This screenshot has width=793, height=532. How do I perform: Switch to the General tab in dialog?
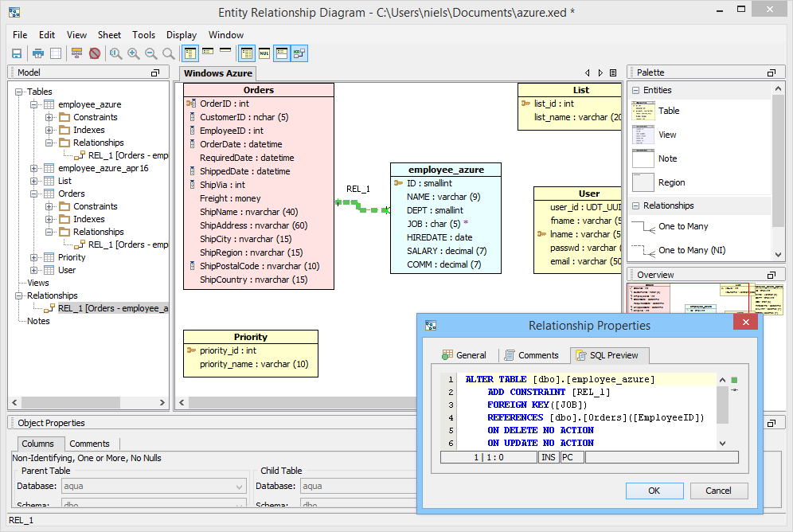click(x=463, y=355)
